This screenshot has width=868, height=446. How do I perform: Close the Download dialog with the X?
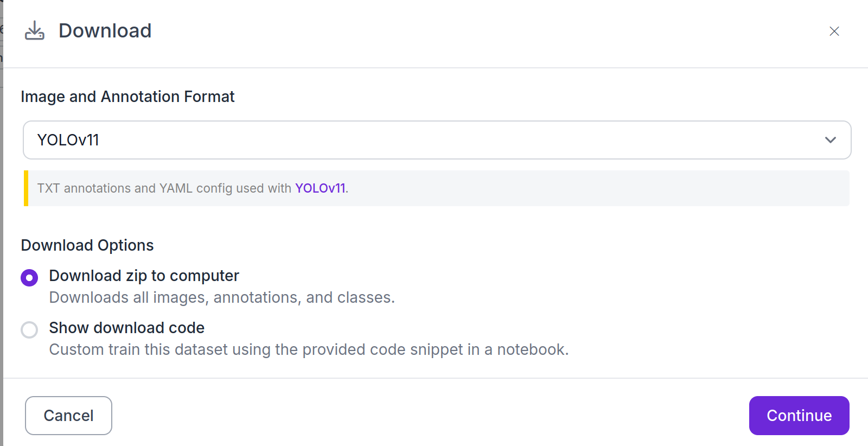pyautogui.click(x=834, y=31)
